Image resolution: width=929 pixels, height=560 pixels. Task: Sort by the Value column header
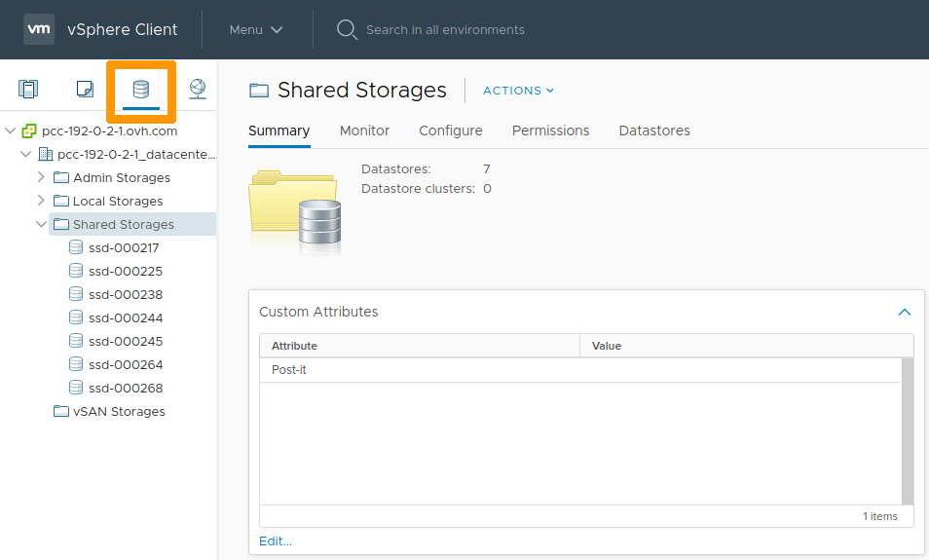point(747,346)
